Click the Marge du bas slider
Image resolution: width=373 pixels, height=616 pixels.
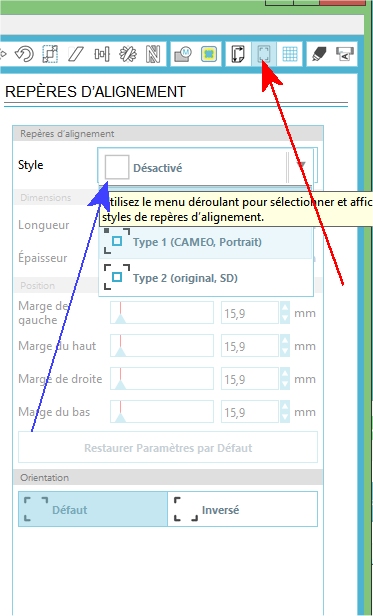(x=162, y=412)
